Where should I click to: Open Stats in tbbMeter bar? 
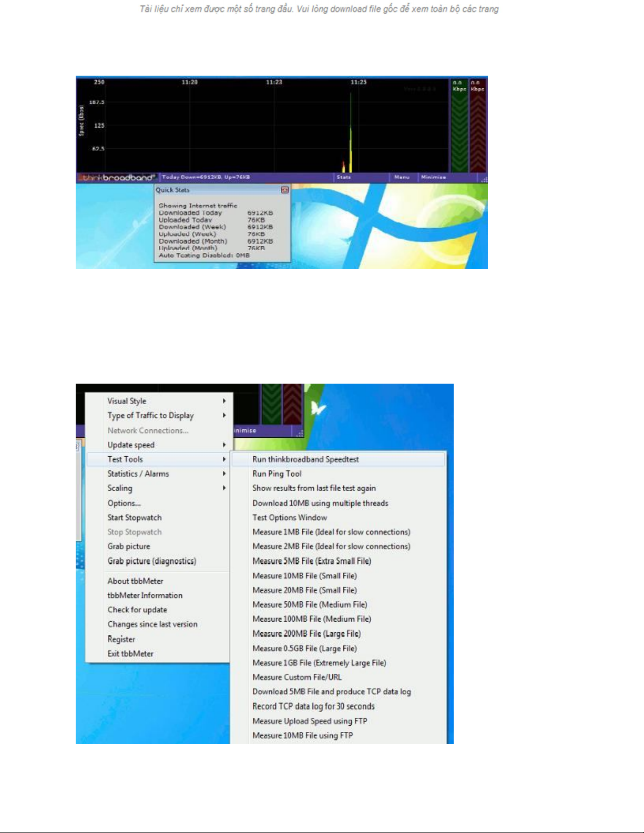click(x=344, y=177)
